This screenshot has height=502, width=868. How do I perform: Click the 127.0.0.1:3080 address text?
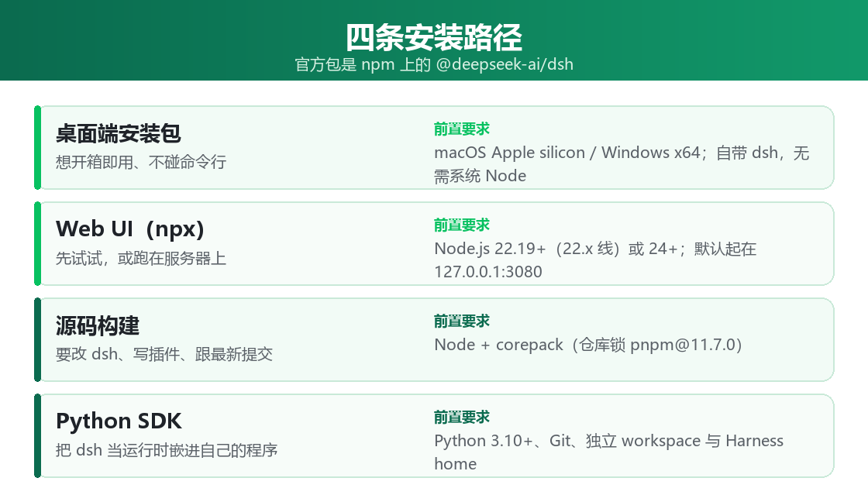point(487,272)
